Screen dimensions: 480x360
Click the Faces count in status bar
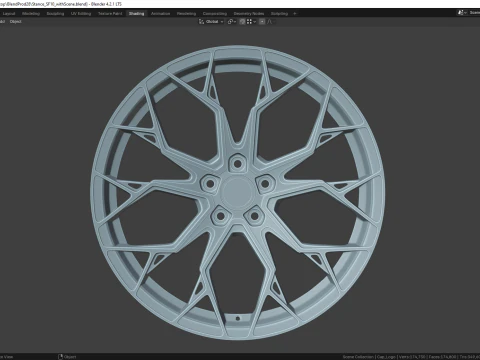pyautogui.click(x=442, y=357)
